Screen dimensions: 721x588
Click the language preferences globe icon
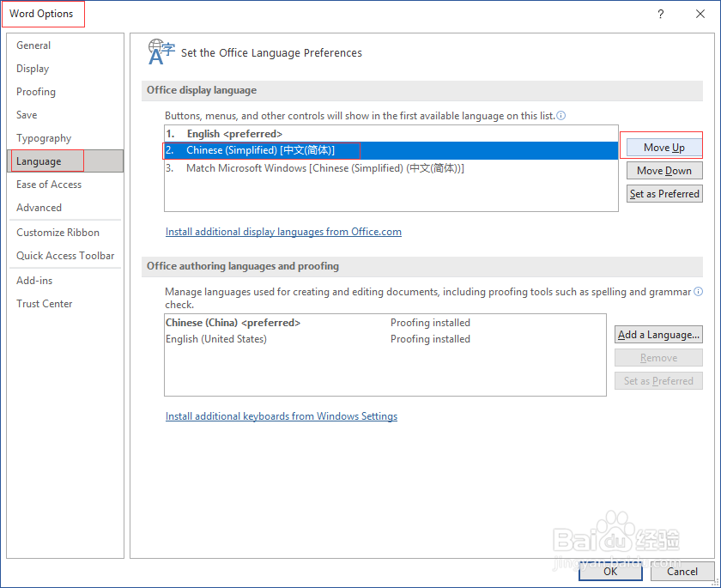[x=161, y=52]
